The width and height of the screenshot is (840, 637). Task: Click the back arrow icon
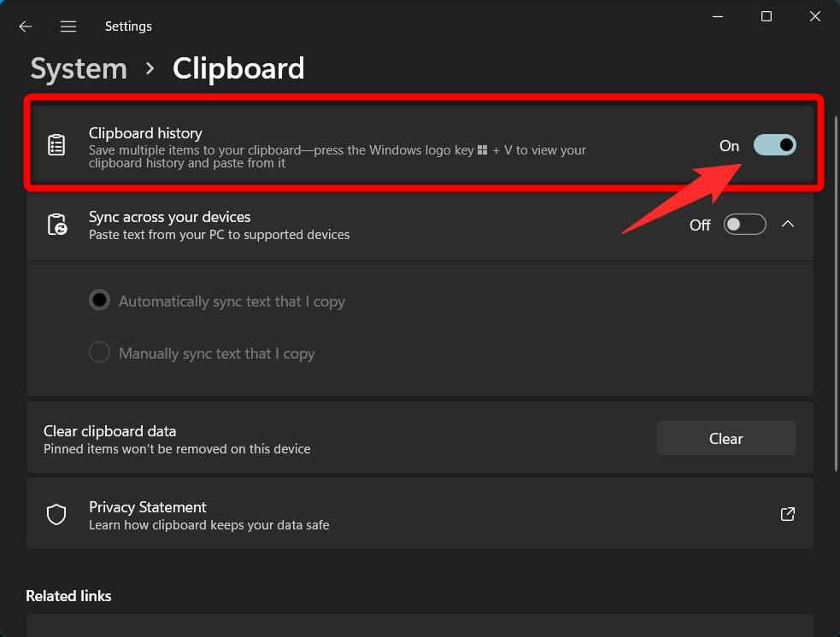click(x=26, y=26)
